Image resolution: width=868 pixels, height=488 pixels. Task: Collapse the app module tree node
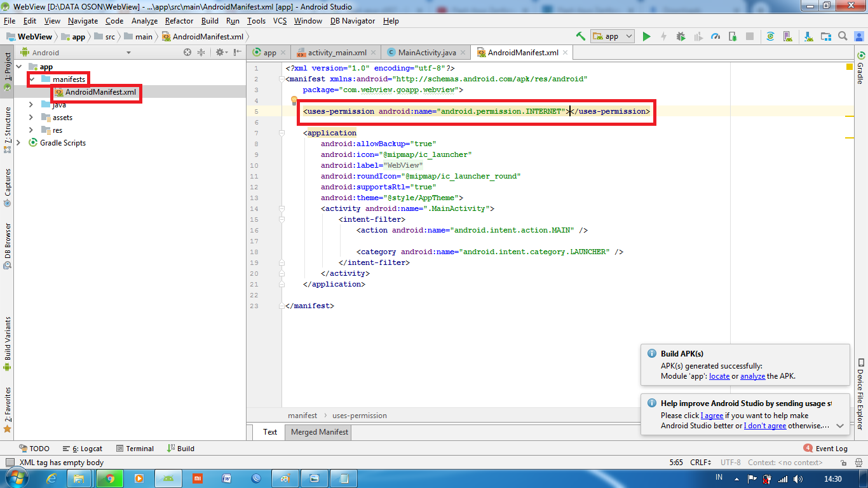pyautogui.click(x=18, y=67)
